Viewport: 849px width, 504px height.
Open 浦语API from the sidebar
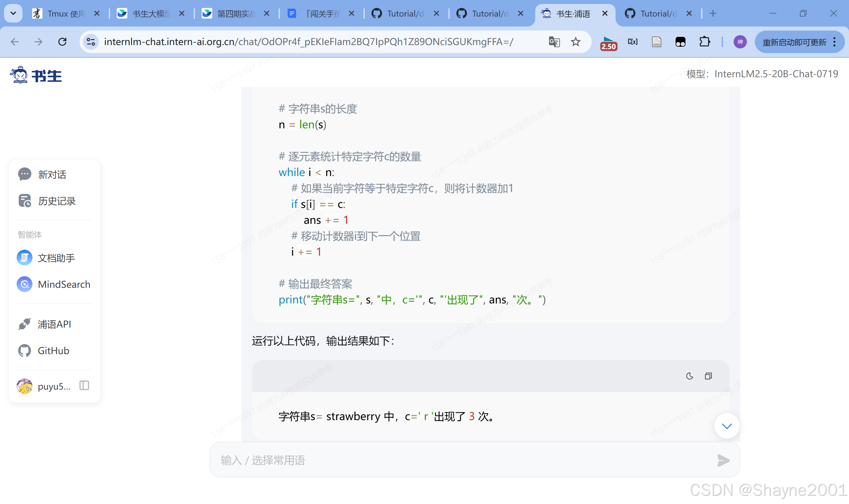(x=54, y=324)
